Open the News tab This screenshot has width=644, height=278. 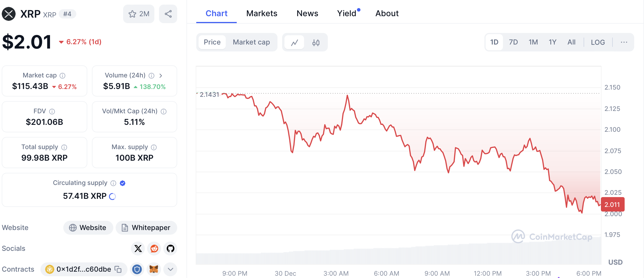pos(307,14)
